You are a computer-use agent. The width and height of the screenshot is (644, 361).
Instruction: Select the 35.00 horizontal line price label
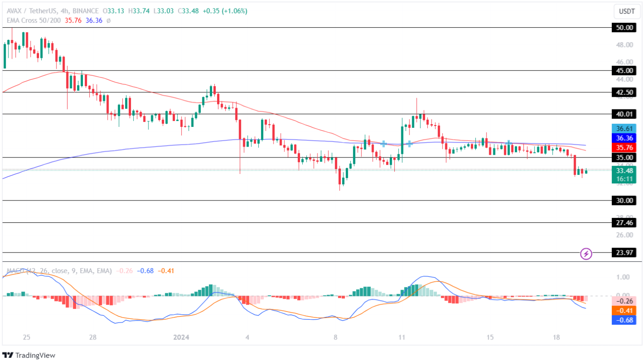624,157
